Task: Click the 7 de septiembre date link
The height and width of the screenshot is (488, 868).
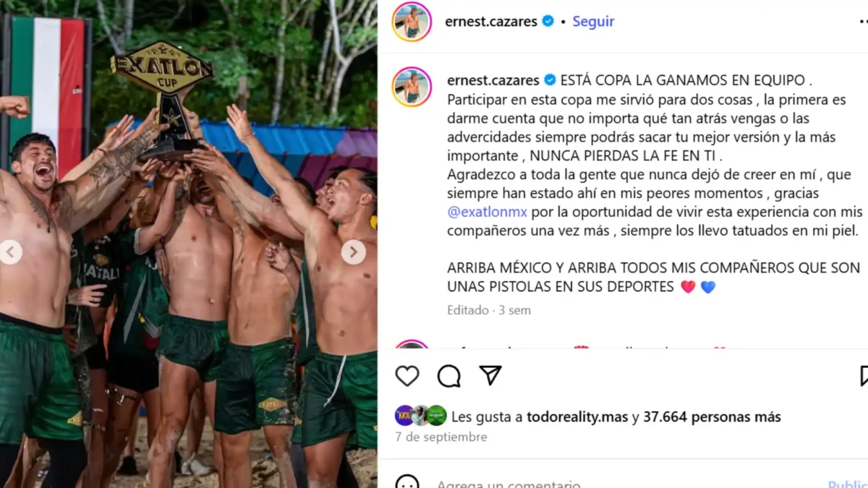Action: point(441,437)
